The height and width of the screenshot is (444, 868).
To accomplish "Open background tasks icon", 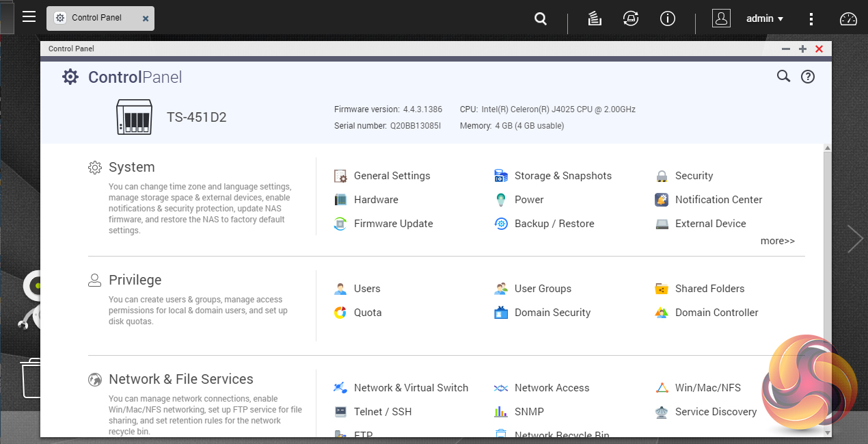I will [x=595, y=19].
